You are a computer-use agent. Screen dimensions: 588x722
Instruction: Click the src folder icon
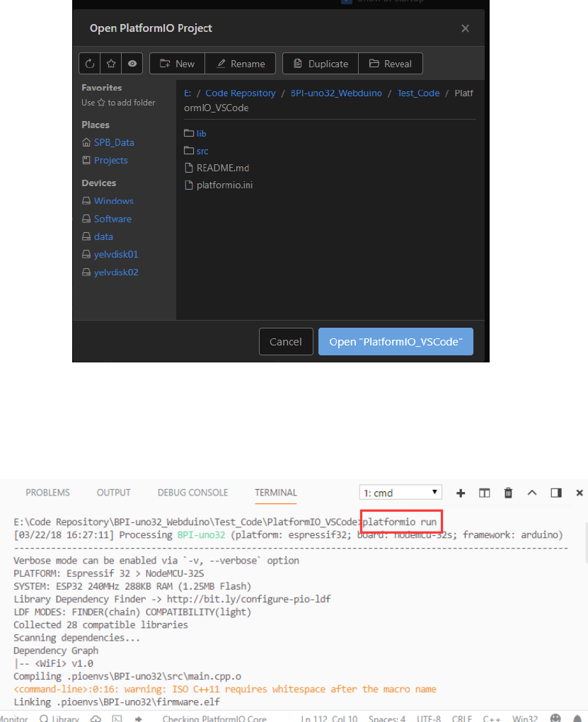click(x=189, y=151)
